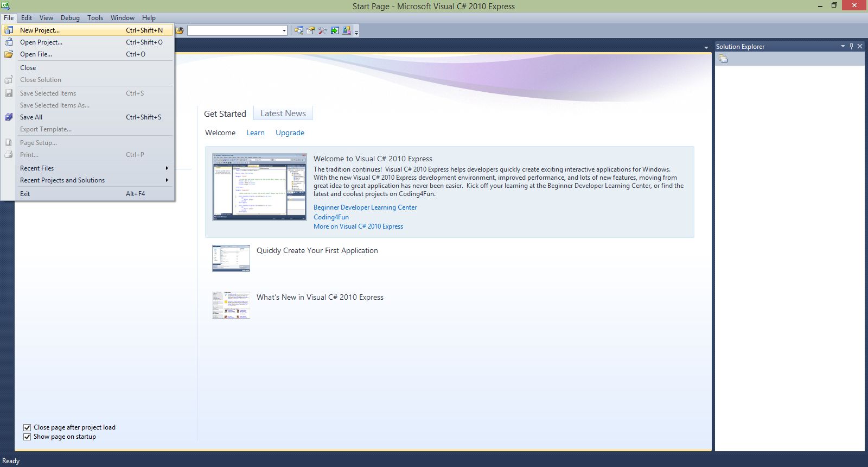The width and height of the screenshot is (868, 467).
Task: Open the Find combo box dropdown arrow
Action: pos(284,30)
